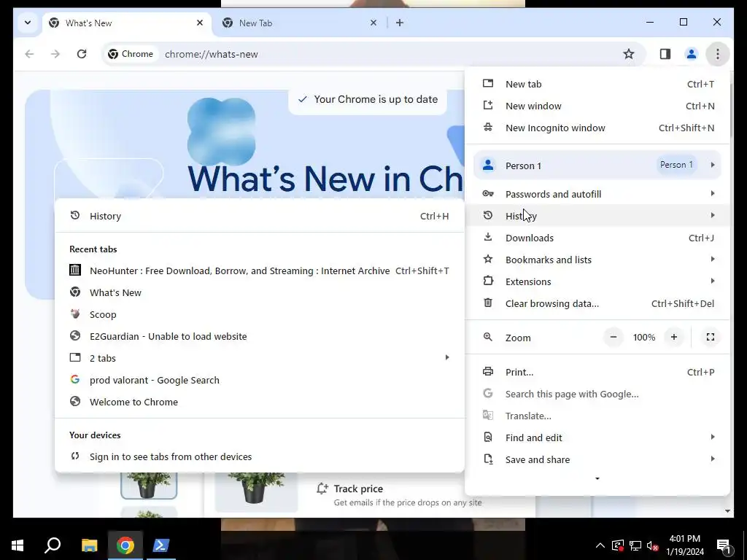Close the What's New tab

click(200, 23)
